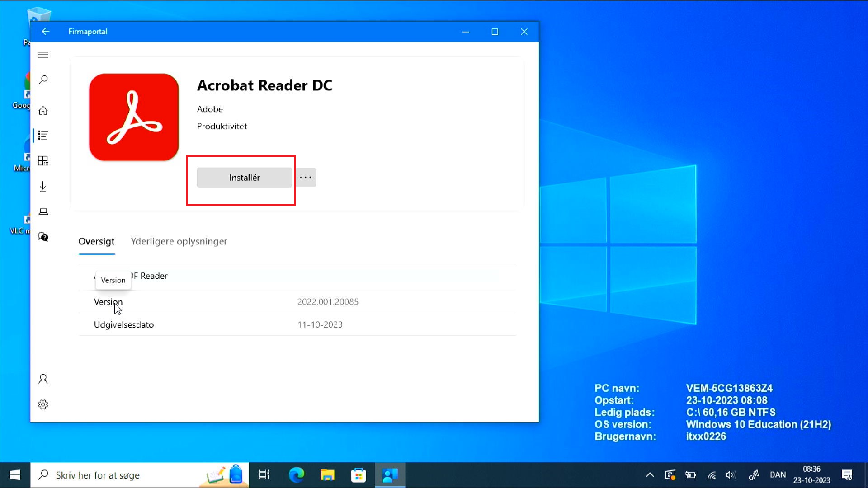Go to Home in the sidebar
Image resolution: width=868 pixels, height=488 pixels.
[43, 111]
